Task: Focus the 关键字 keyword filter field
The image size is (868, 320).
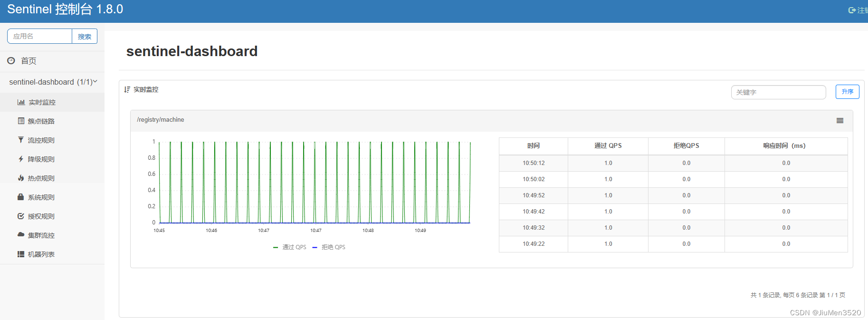Action: point(778,92)
